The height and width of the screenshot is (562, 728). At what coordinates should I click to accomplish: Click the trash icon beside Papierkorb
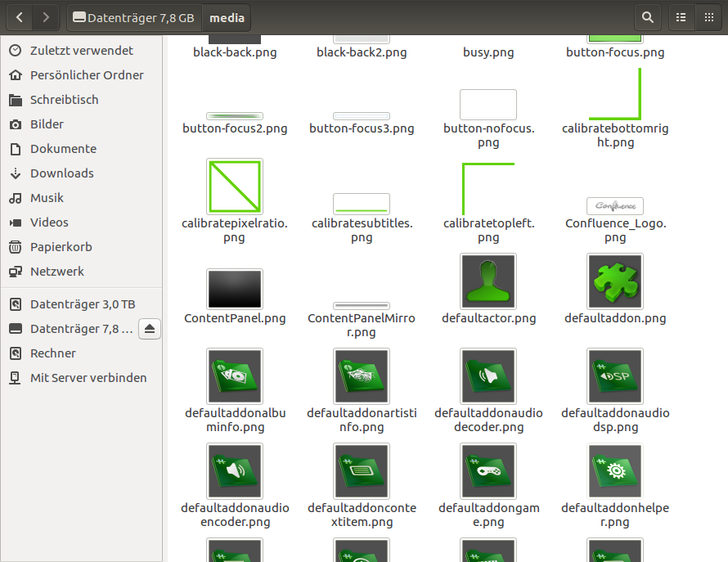pos(16,247)
